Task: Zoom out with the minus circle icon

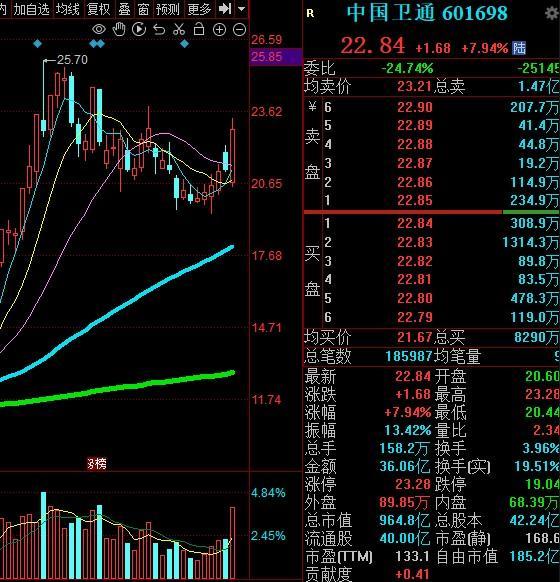Action: pyautogui.click(x=239, y=30)
